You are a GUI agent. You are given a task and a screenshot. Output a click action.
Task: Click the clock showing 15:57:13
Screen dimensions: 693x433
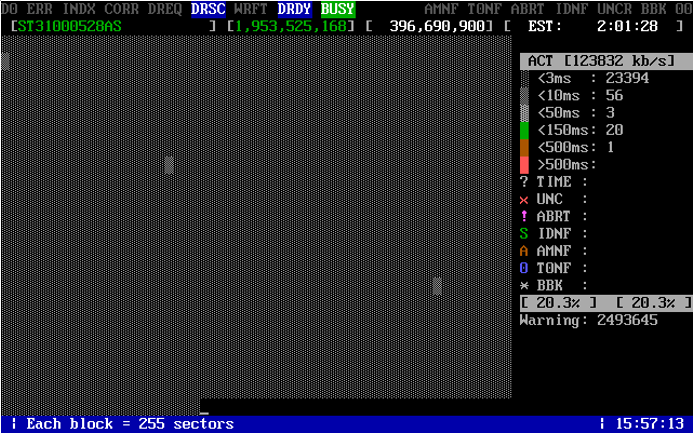point(649,424)
